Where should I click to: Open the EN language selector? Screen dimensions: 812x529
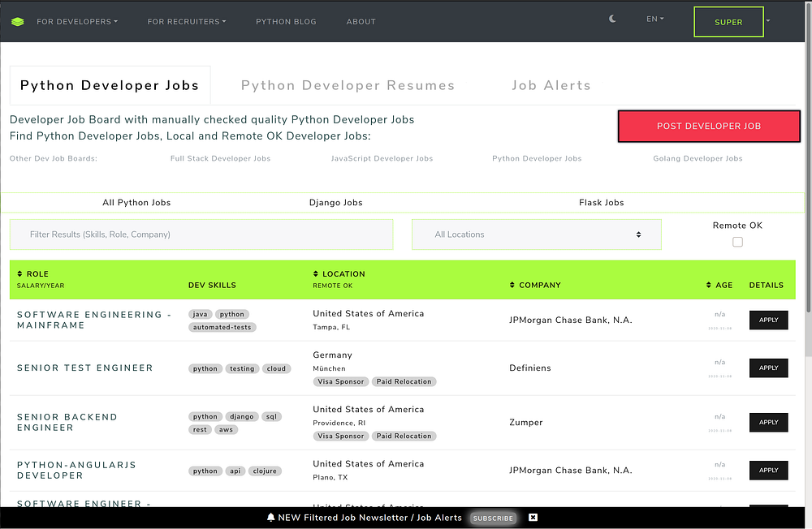(654, 19)
